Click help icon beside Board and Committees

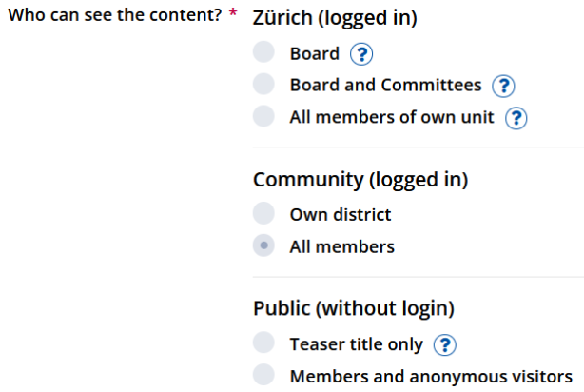tap(503, 87)
